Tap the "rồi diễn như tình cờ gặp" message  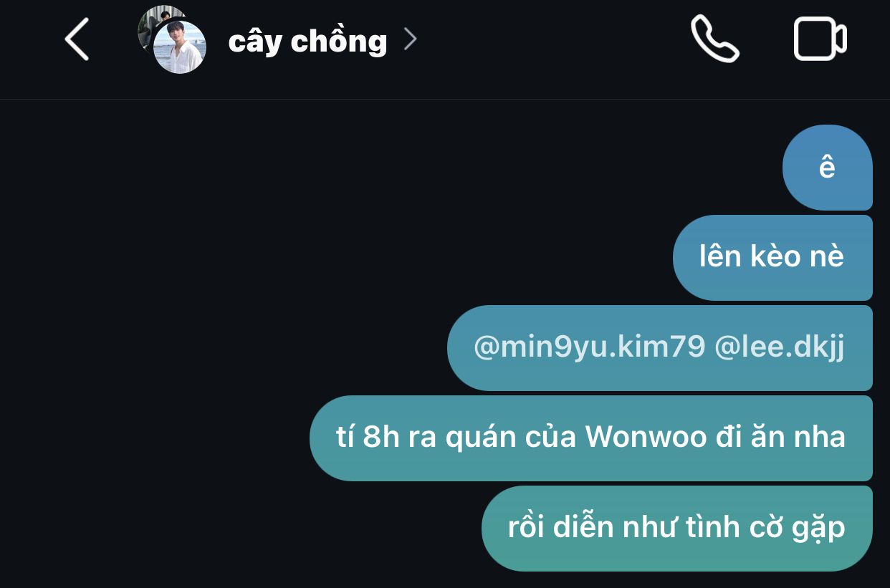coord(677,529)
